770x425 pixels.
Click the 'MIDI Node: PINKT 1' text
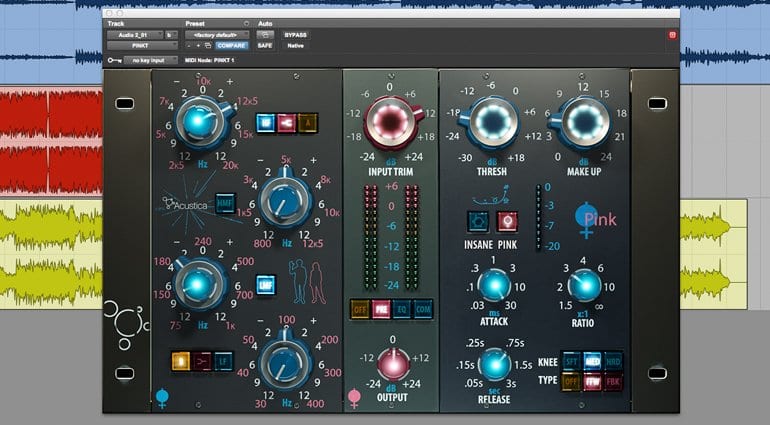(210, 60)
